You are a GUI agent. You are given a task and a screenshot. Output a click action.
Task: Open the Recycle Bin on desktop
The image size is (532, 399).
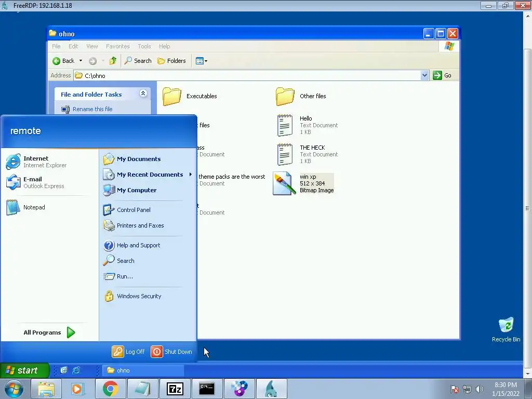click(506, 329)
